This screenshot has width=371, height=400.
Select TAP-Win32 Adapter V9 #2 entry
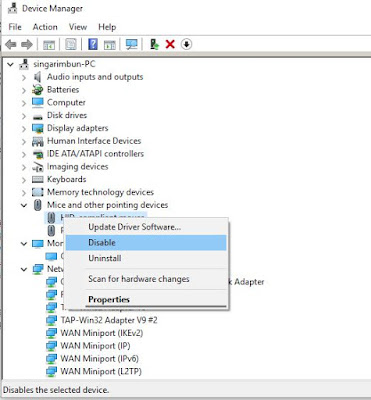[109, 320]
